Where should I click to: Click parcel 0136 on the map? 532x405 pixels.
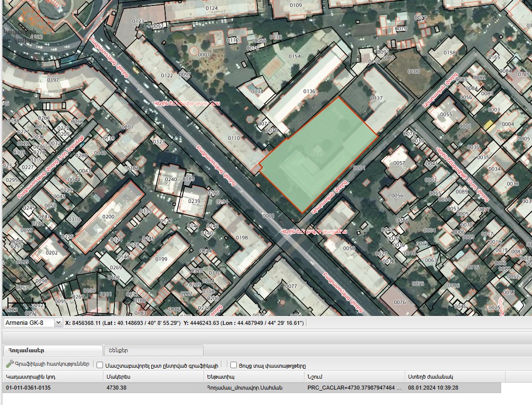click(x=309, y=91)
